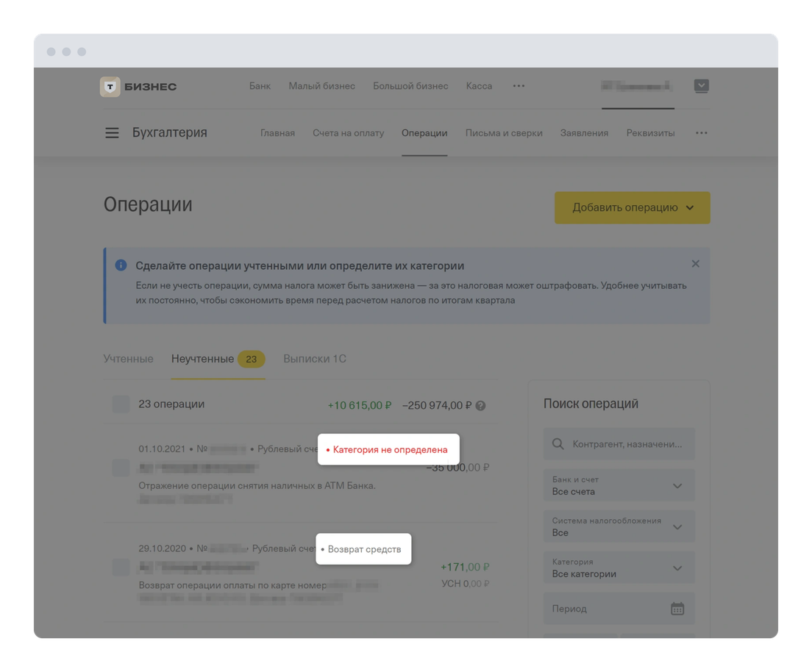Viewport: 812px width, 672px height.
Task: Go to Счета на оплату tab
Action: click(x=349, y=133)
